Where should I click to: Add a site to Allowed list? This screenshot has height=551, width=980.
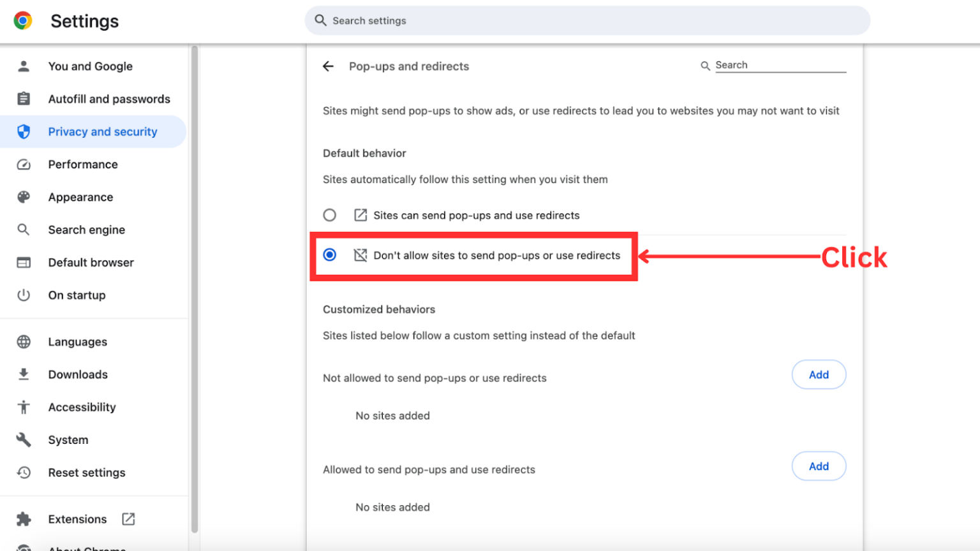click(819, 466)
